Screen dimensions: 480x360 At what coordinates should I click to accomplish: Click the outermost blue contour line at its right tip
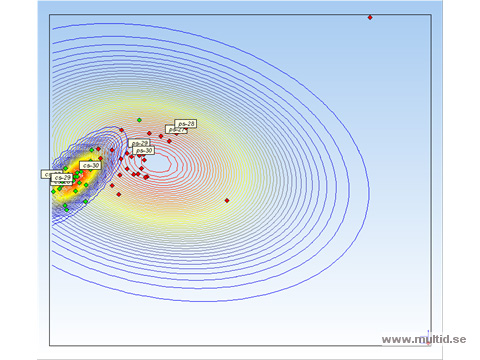[369, 192]
